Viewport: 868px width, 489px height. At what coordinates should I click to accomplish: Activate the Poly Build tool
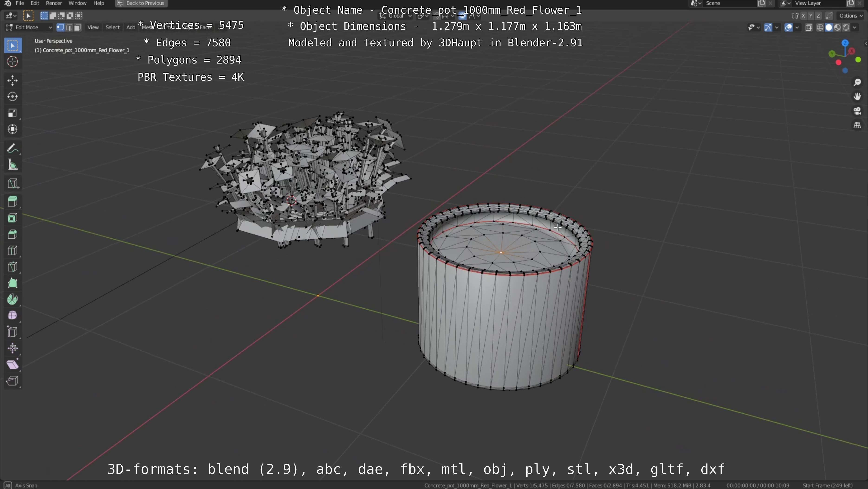[13, 283]
